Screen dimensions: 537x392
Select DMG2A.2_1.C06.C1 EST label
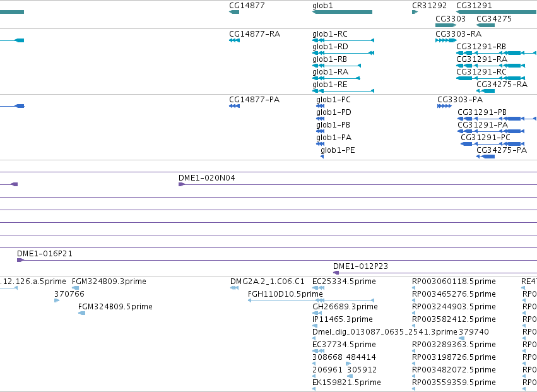coord(267,282)
